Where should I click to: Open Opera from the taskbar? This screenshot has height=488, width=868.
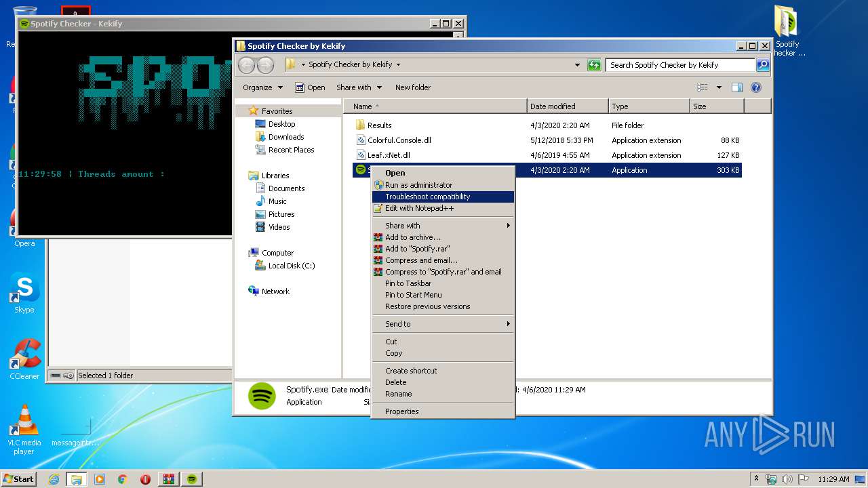pos(145,479)
